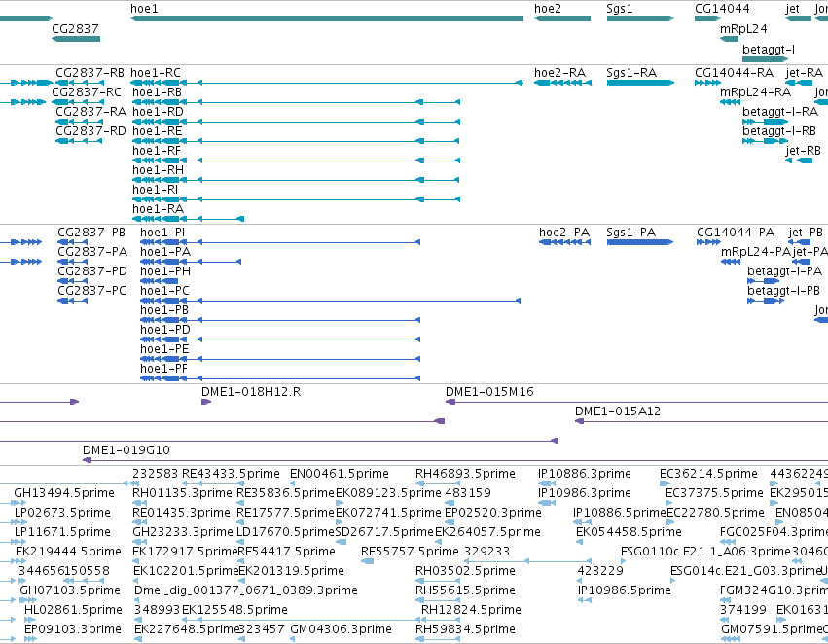The height and width of the screenshot is (644, 828).
Task: Select transcript CG2837-RD
Action: click(80, 141)
